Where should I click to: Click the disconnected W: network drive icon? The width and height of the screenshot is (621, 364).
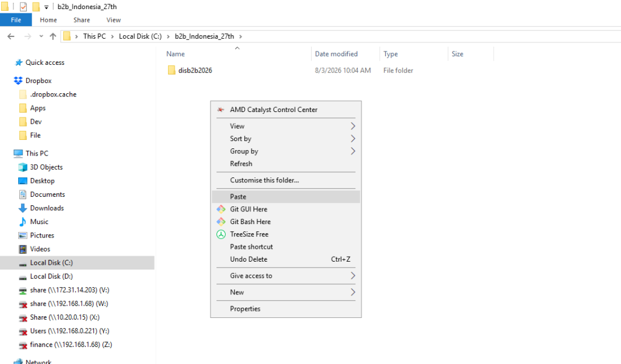(x=23, y=304)
